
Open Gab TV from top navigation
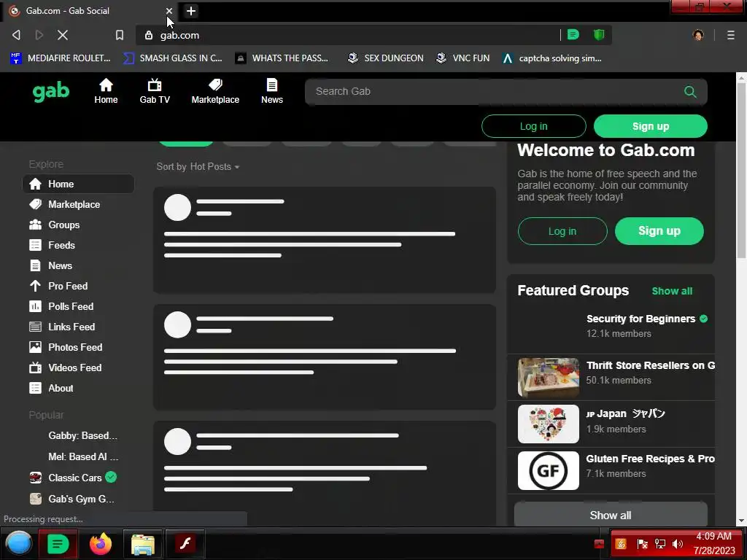click(x=155, y=91)
